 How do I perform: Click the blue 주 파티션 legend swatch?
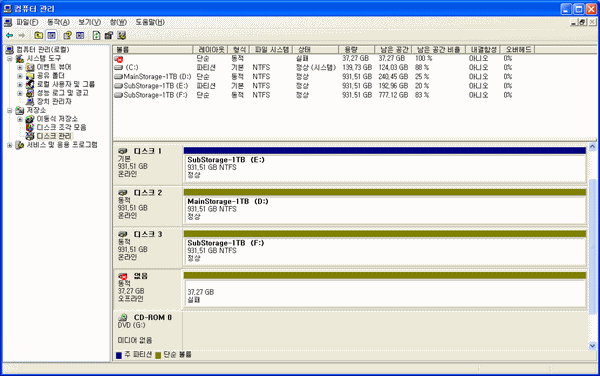point(119,355)
